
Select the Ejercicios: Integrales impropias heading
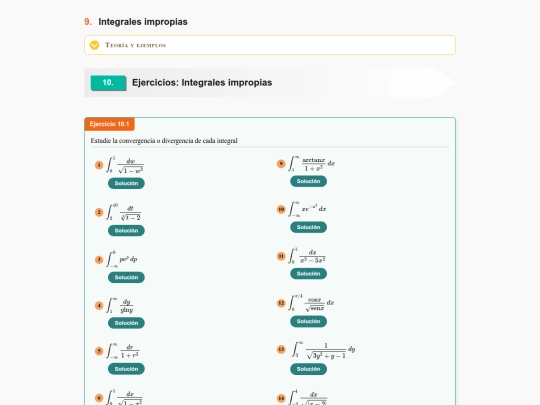coord(202,83)
